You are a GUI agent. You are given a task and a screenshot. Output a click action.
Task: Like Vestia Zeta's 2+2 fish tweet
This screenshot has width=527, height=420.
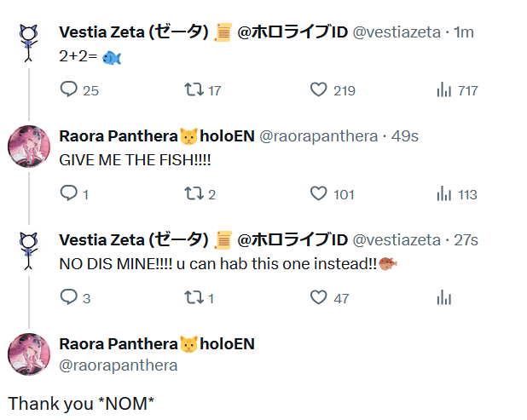pos(319,89)
